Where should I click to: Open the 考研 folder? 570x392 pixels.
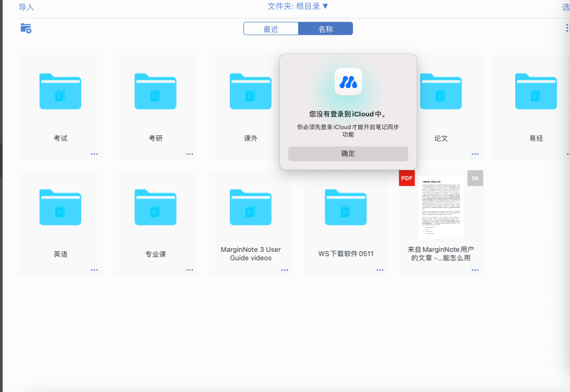(x=155, y=91)
